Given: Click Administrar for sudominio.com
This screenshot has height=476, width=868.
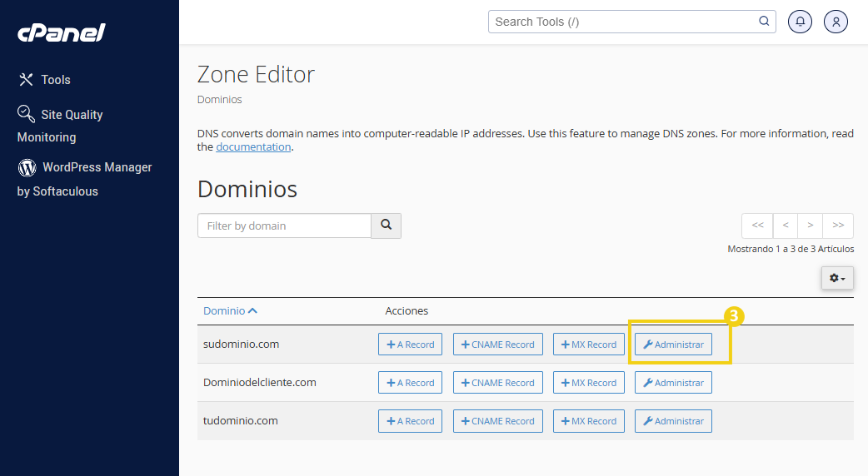Looking at the screenshot, I should [673, 345].
